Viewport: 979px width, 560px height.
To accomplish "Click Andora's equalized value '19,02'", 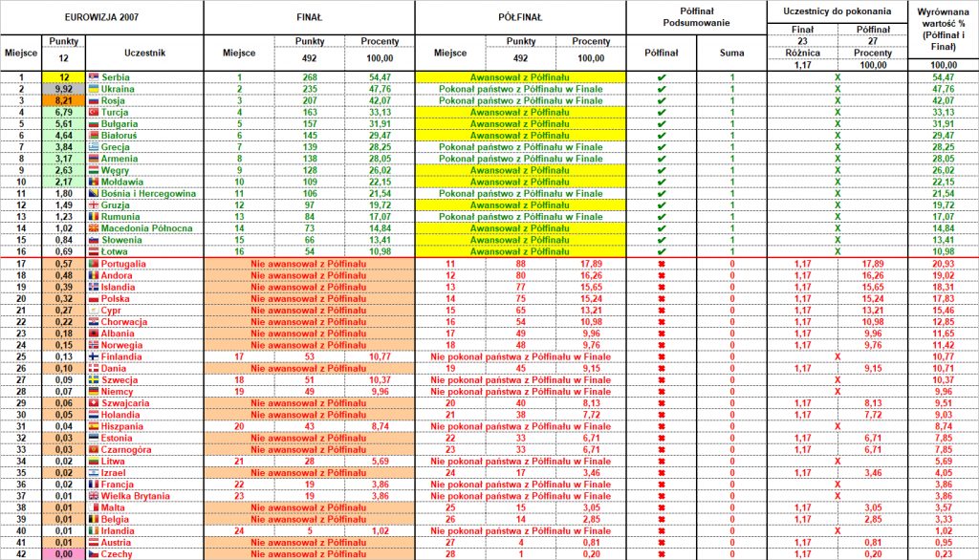I will click(x=944, y=275).
